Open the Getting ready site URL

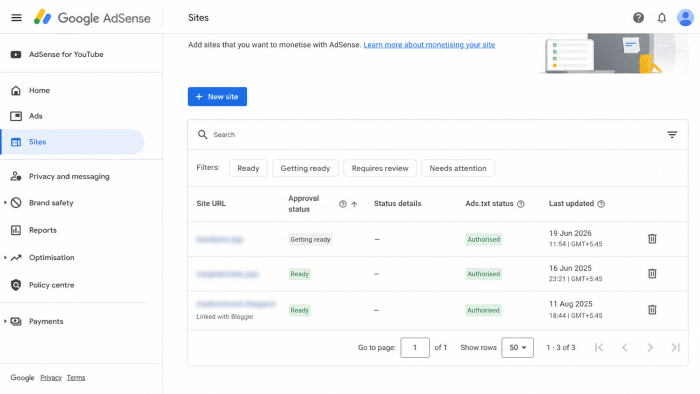point(220,240)
